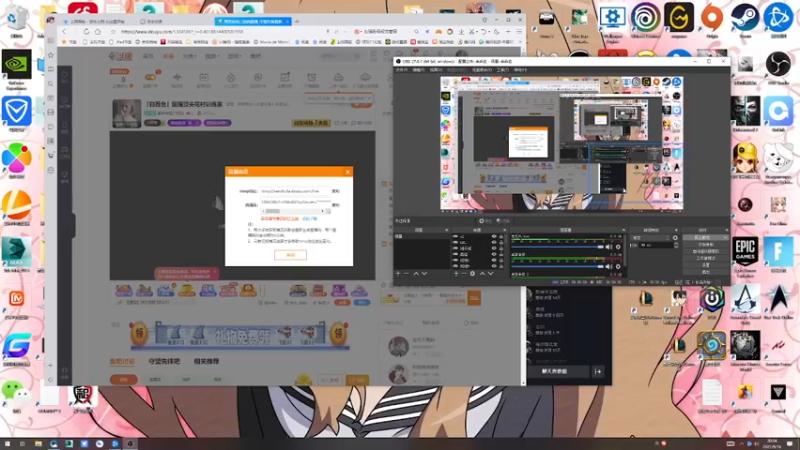Open transition properties gear in Scene Transitions

(x=675, y=238)
